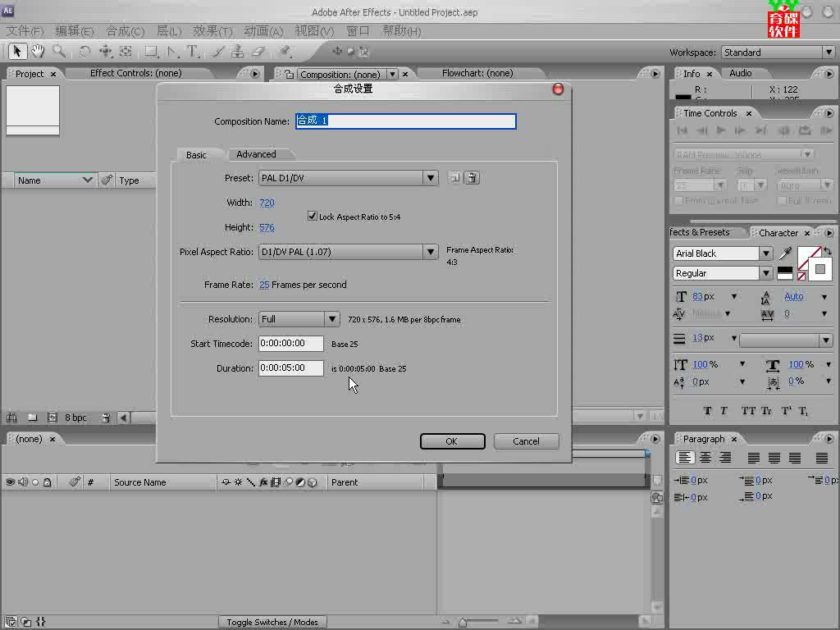Apply Faux Italic in Character panel
Screen dimensions: 840x630
(x=724, y=411)
